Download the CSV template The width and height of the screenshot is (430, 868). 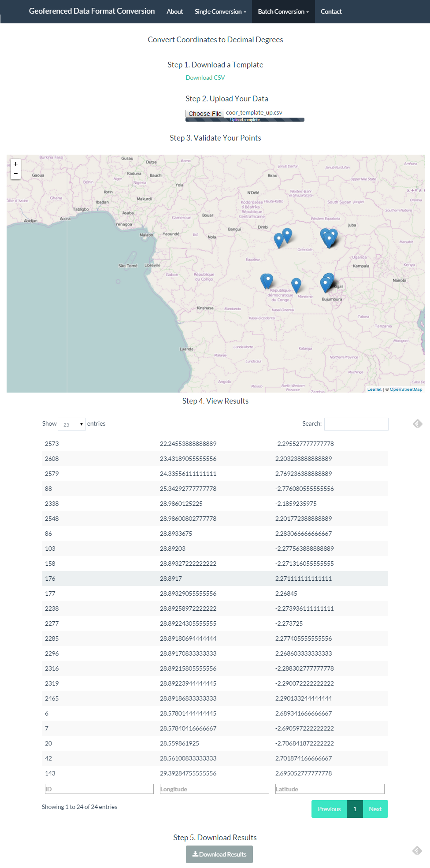[x=205, y=78]
